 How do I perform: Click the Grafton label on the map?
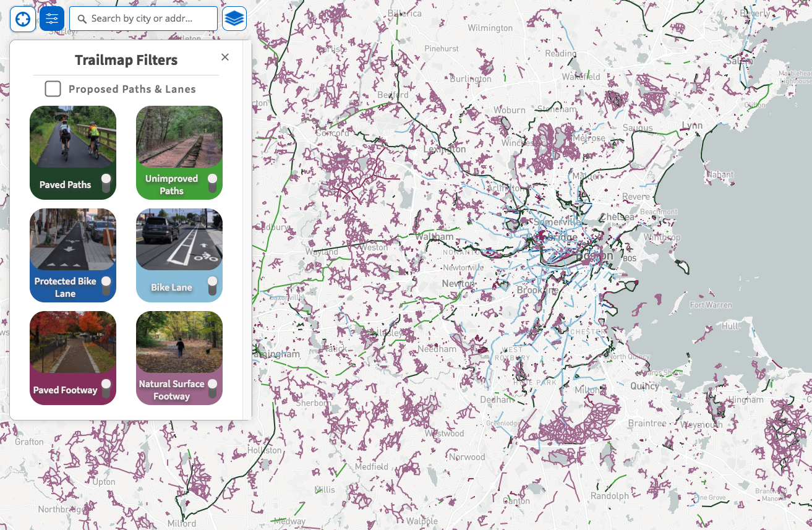tap(30, 442)
